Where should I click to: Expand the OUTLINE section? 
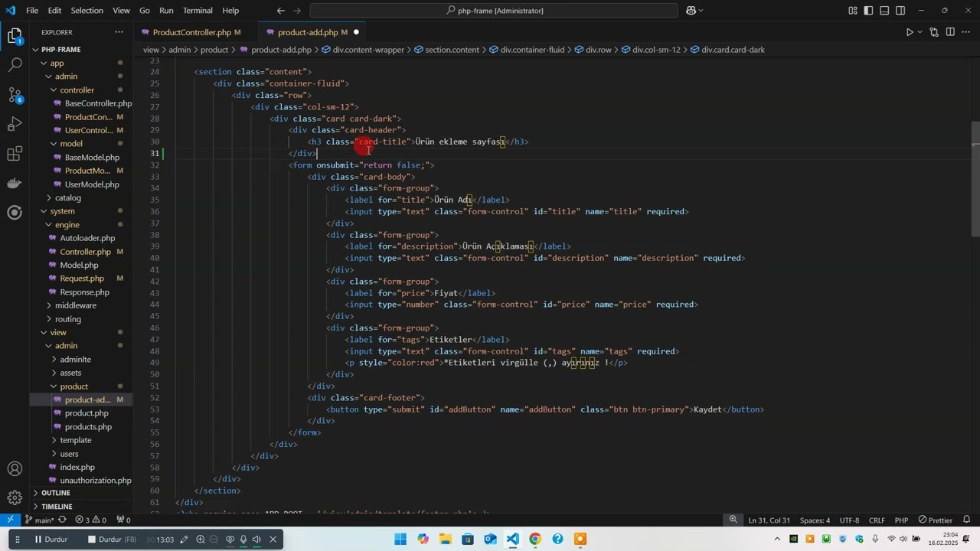tap(56, 493)
